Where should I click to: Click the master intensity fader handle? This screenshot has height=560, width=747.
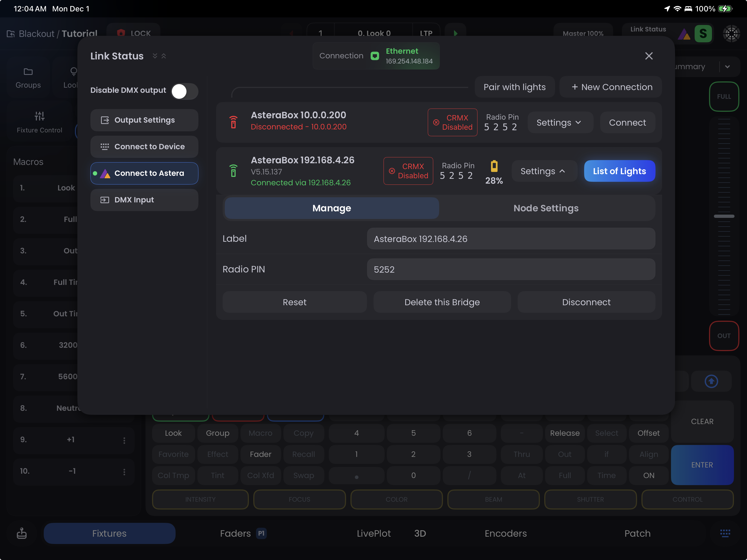click(x=724, y=216)
